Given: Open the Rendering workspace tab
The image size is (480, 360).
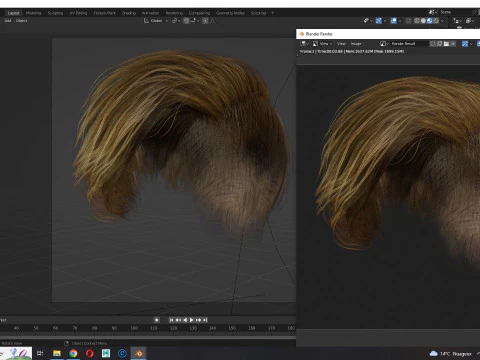Looking at the screenshot, I should click(174, 13).
